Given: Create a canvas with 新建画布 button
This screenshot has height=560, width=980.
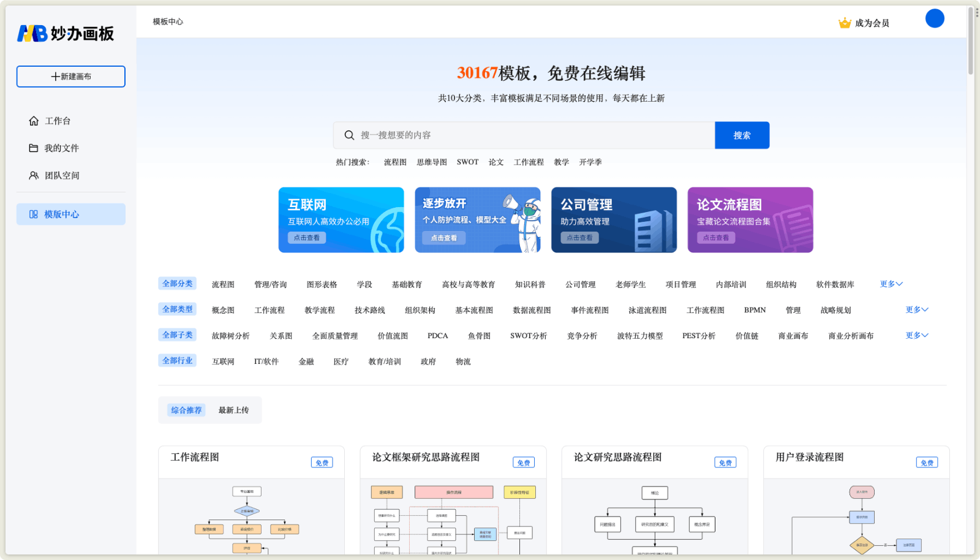Looking at the screenshot, I should [71, 77].
